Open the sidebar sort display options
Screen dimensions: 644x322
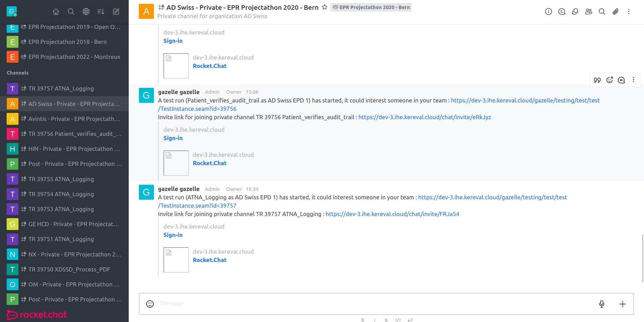pos(101,11)
